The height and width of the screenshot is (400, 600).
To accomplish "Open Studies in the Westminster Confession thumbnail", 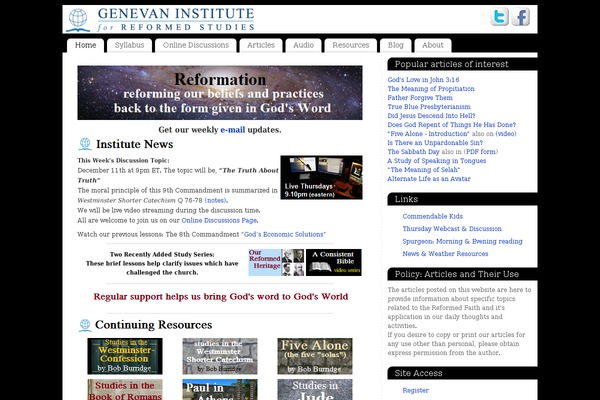I will coord(125,356).
